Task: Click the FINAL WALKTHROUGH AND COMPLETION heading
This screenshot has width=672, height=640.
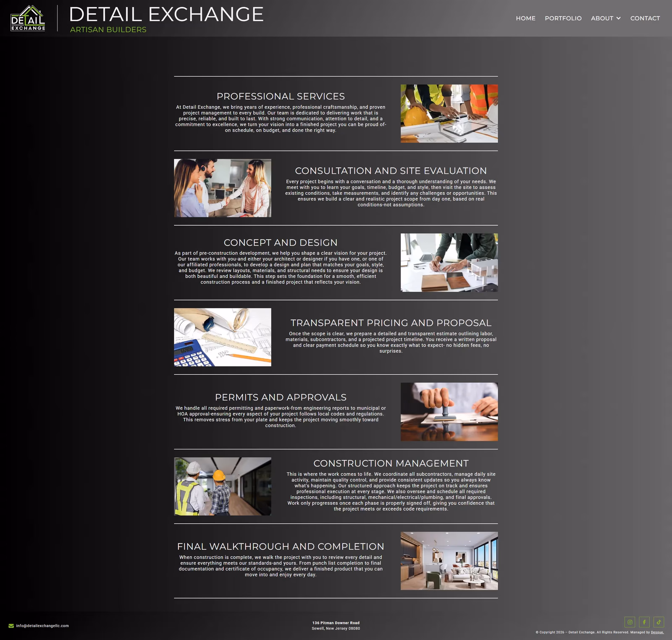Action: (x=281, y=546)
